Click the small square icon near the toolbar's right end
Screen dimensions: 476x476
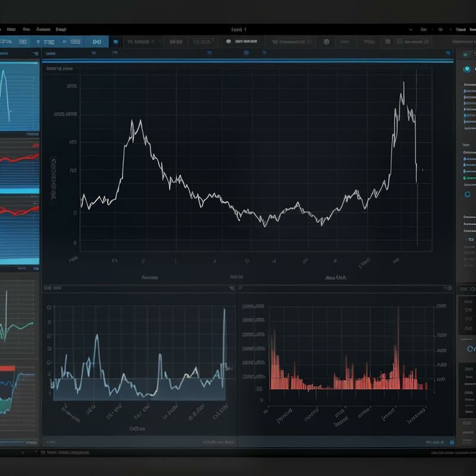click(387, 42)
